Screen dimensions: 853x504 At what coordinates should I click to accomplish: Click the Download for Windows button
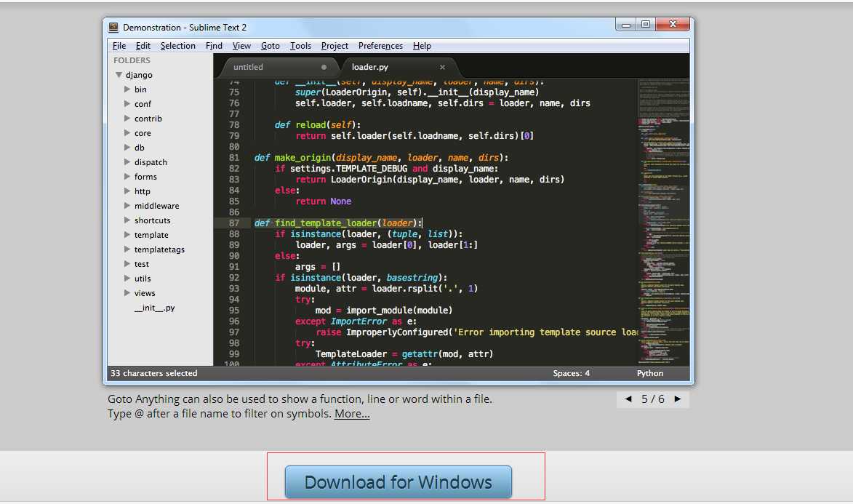tap(399, 481)
